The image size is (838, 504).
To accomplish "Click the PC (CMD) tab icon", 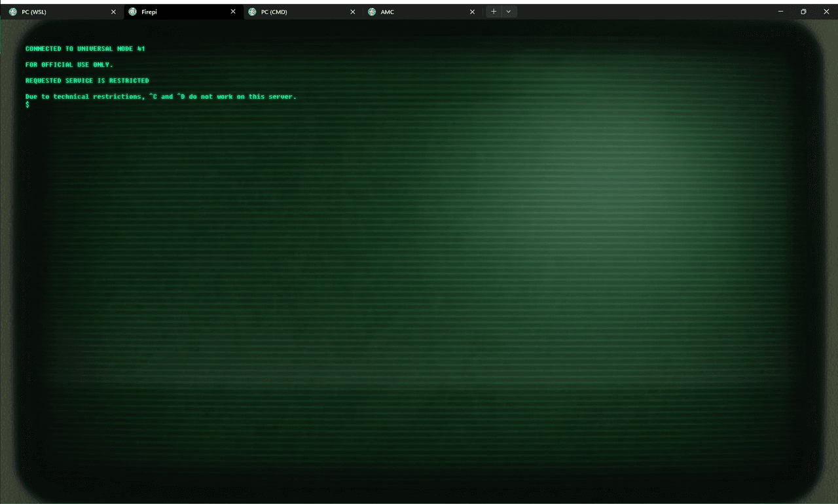I will (252, 12).
